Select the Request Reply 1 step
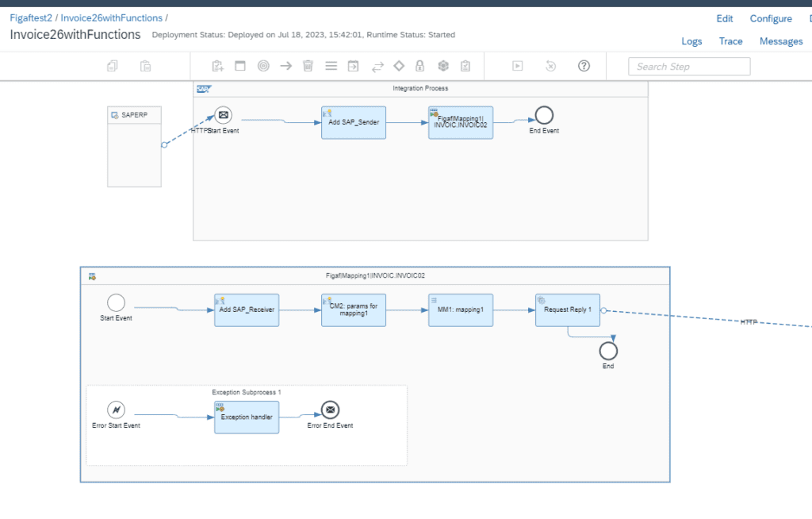The image size is (812, 519). [568, 310]
